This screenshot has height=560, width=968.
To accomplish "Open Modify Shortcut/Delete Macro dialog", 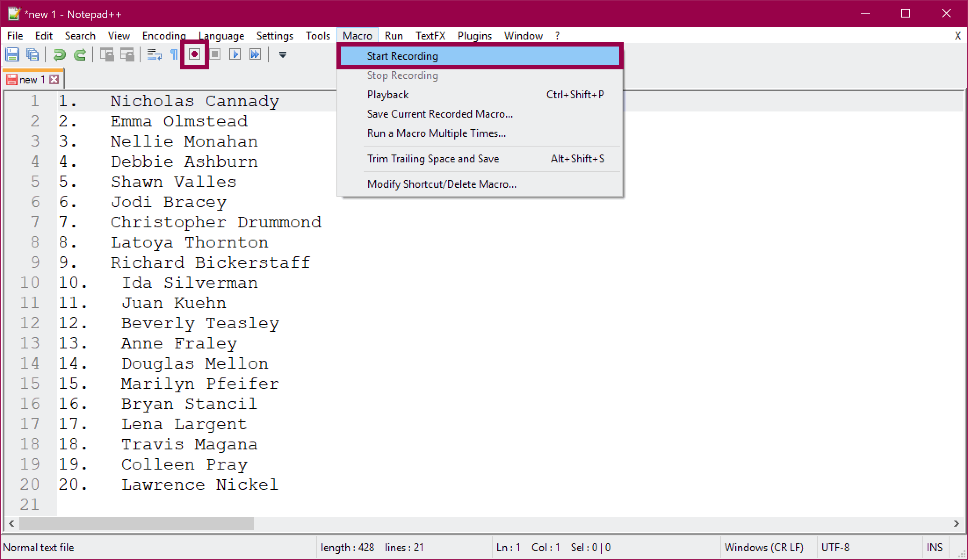I will [x=441, y=184].
